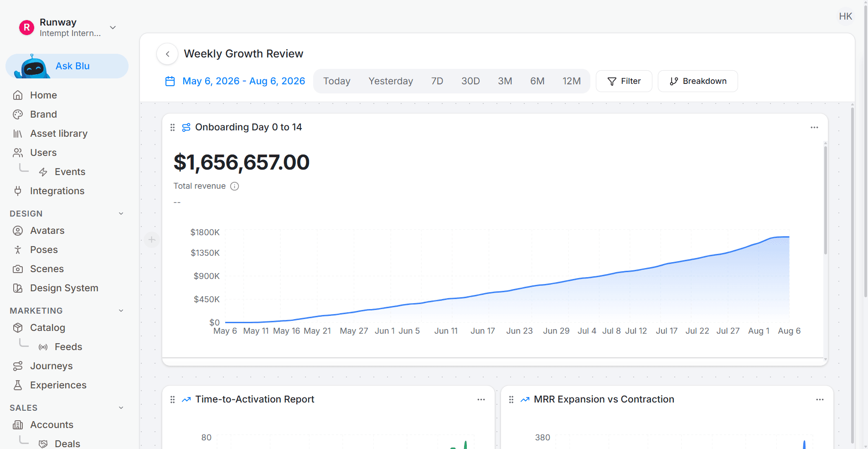
Task: Click the Catalog box icon
Action: [18, 328]
